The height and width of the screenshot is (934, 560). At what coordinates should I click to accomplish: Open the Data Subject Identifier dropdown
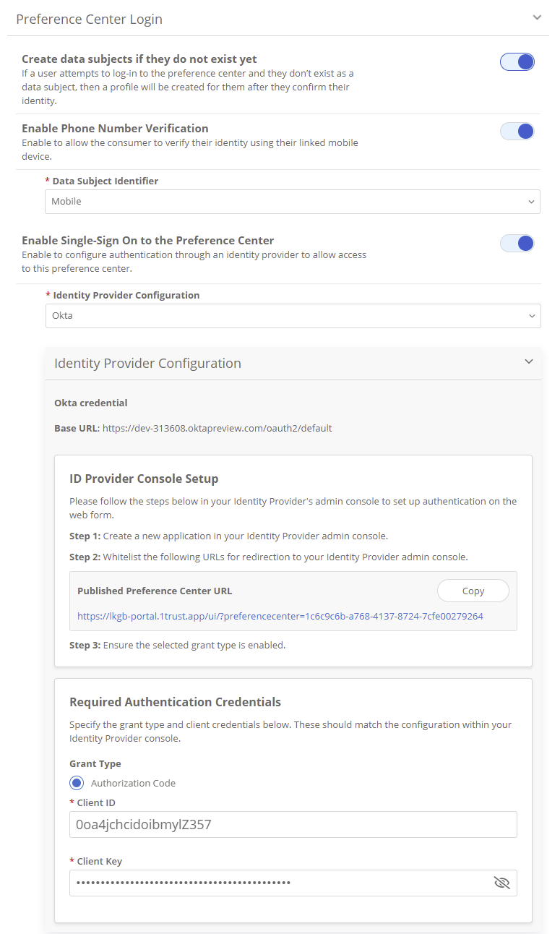pyautogui.click(x=293, y=202)
